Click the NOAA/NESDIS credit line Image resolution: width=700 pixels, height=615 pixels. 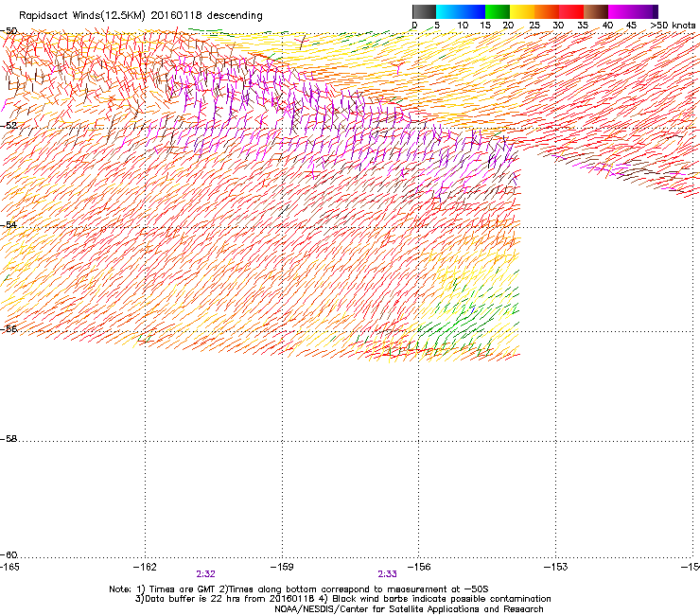click(409, 609)
